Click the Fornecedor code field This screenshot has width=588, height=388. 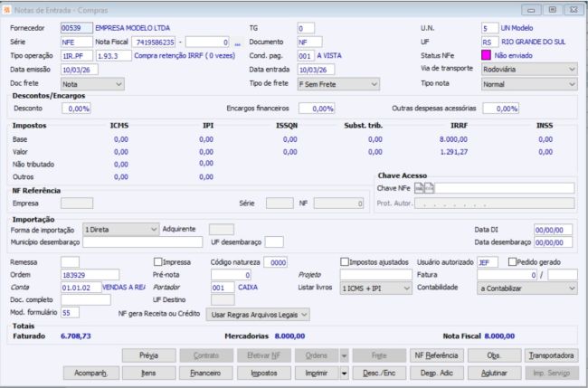click(77, 28)
